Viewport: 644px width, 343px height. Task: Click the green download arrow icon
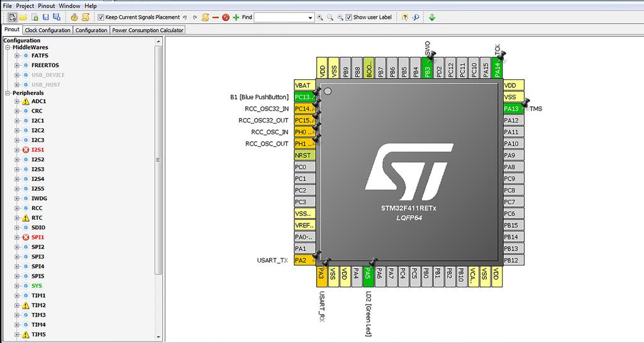click(431, 17)
